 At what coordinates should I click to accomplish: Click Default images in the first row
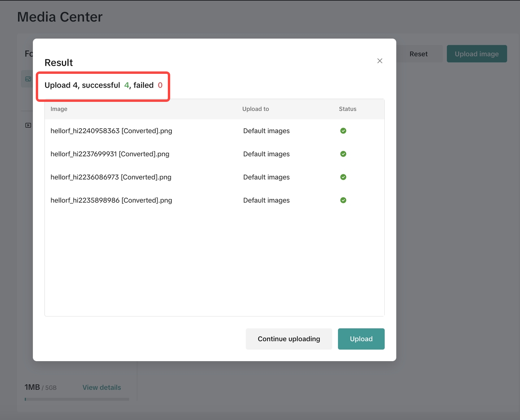point(266,131)
